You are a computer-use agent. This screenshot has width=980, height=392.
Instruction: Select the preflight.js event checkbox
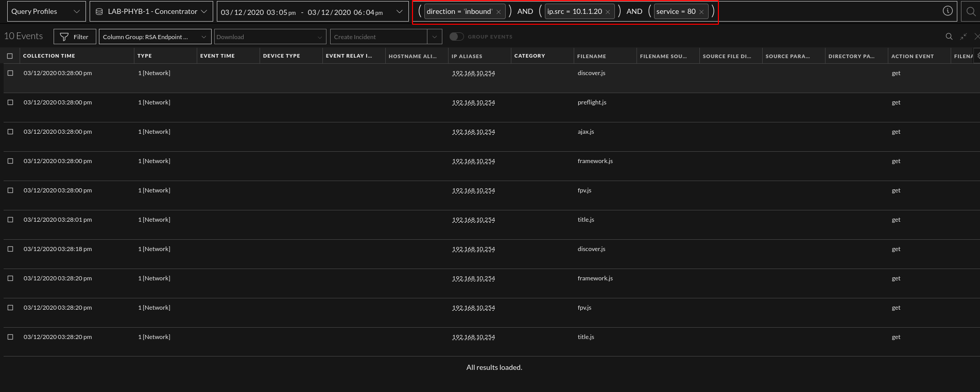pos(10,102)
